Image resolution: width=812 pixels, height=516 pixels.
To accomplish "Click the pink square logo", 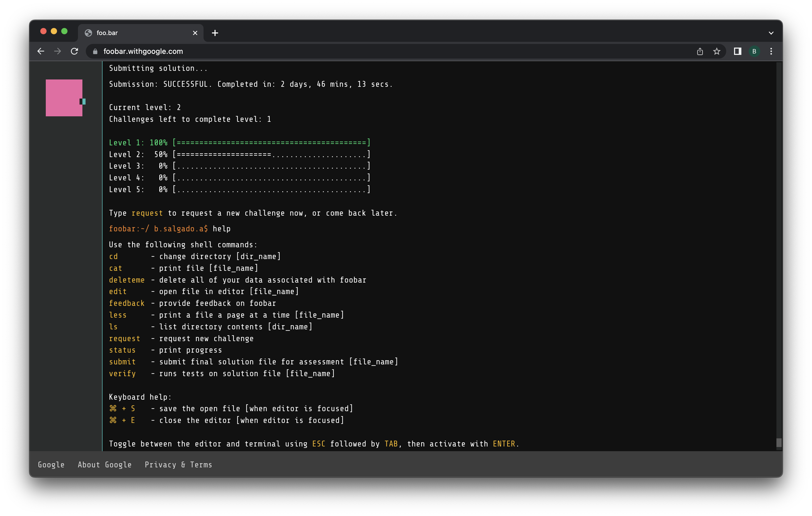I will 64,98.
